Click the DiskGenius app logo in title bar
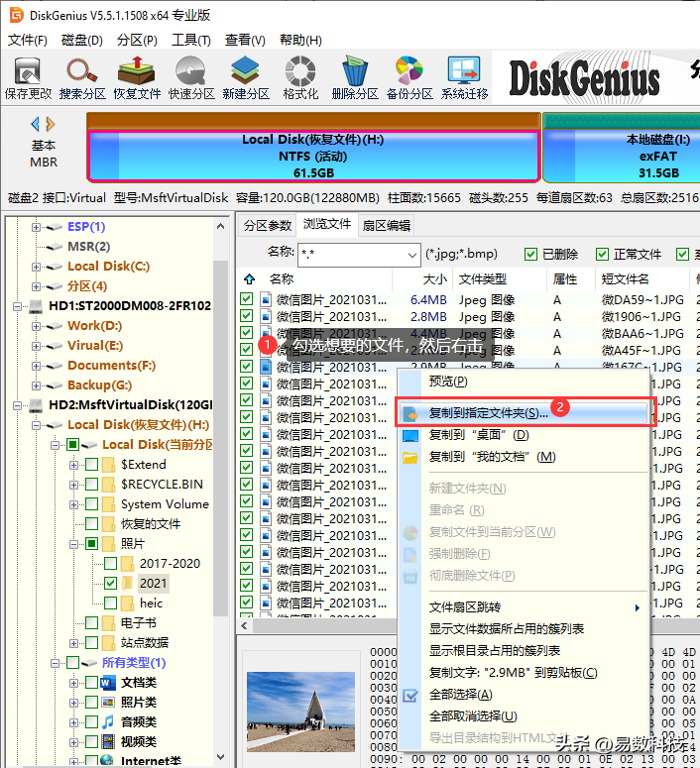This screenshot has width=700, height=768. point(16,15)
